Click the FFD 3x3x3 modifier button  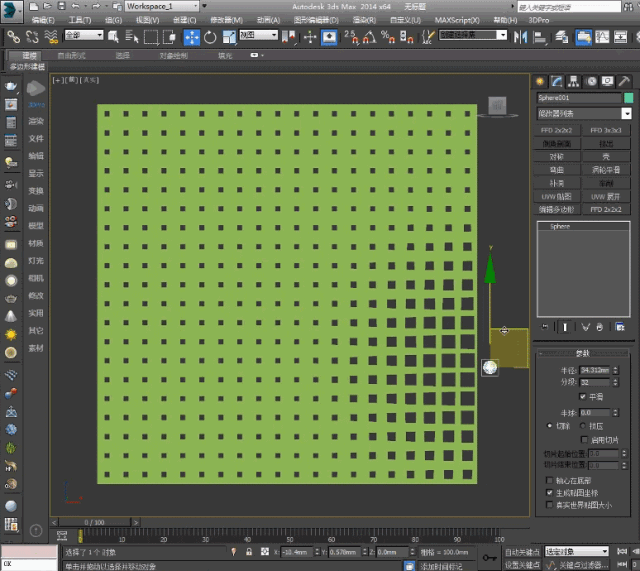(606, 130)
